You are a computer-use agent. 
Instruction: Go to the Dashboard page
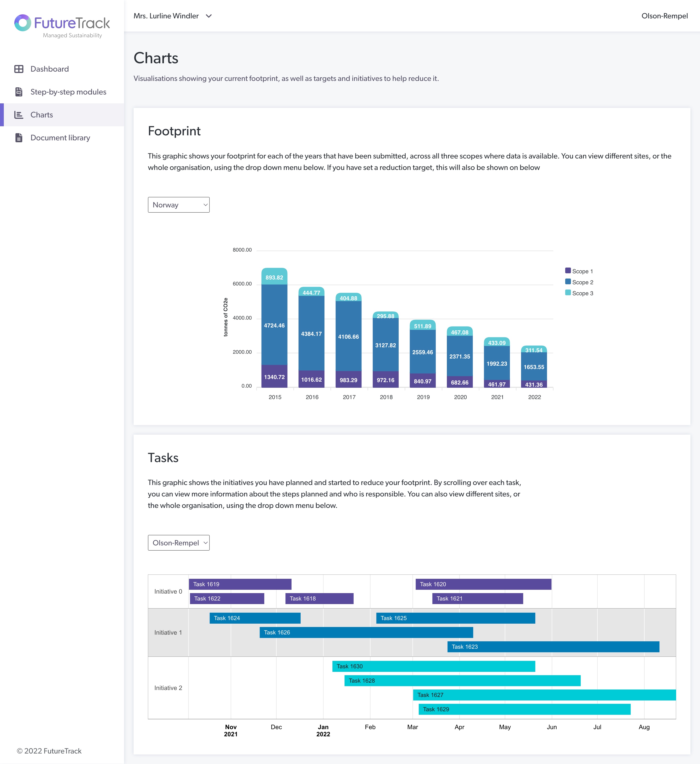(50, 69)
